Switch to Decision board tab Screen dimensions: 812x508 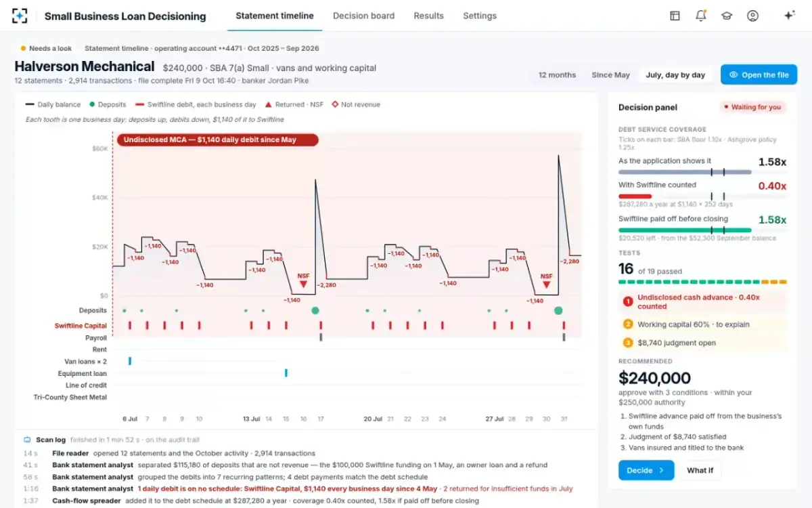click(x=363, y=16)
